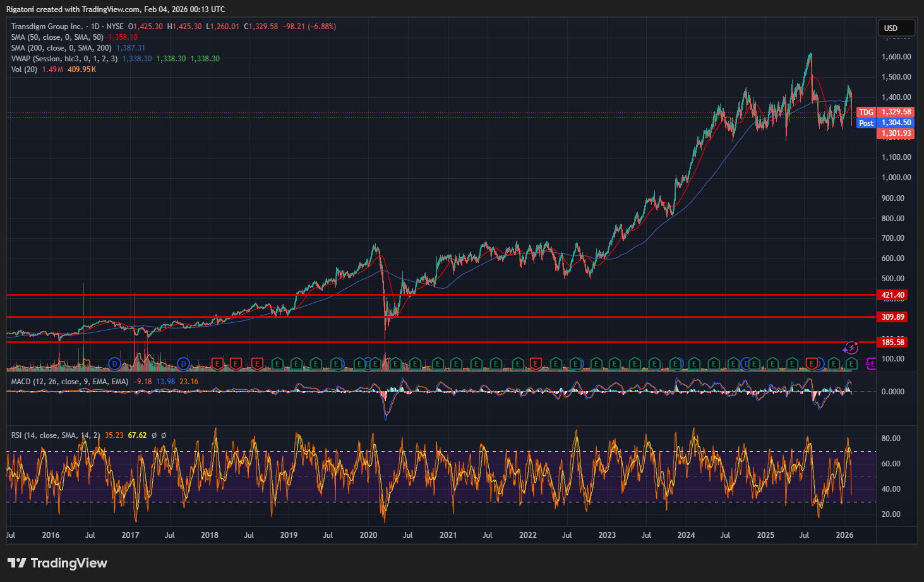Click the TDG 1,329.58 price label
924x582 pixels.
pos(885,112)
